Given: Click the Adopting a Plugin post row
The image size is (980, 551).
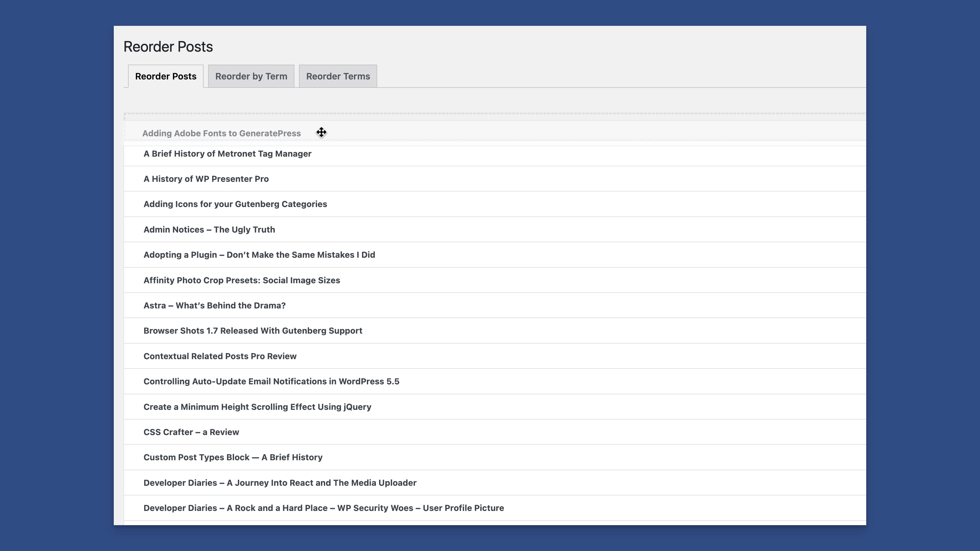Looking at the screenshot, I should [259, 255].
